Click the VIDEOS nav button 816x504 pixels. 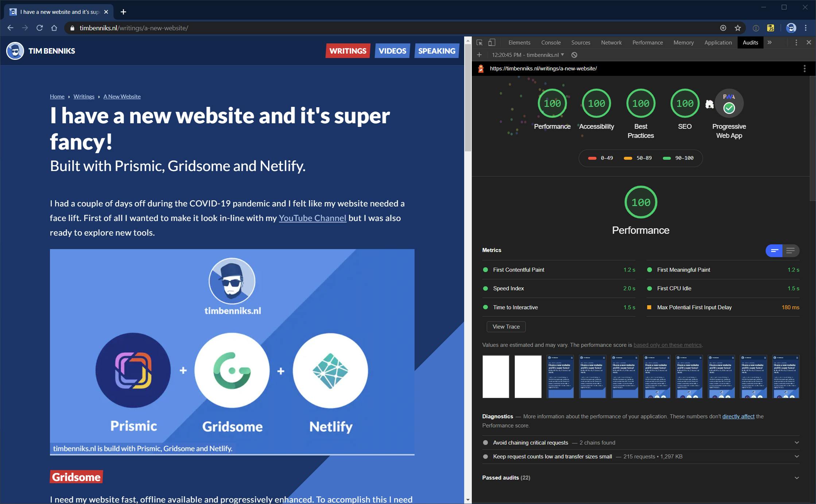[x=392, y=51]
